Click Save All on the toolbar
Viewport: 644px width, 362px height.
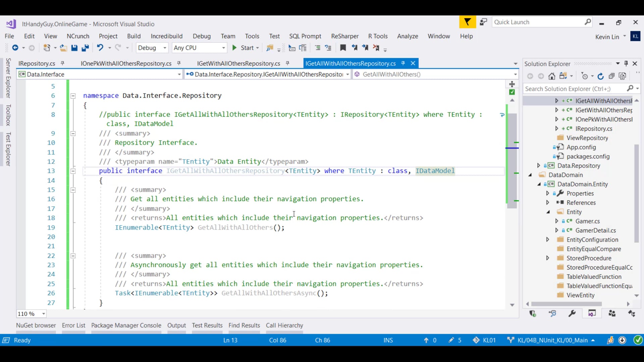[86, 48]
